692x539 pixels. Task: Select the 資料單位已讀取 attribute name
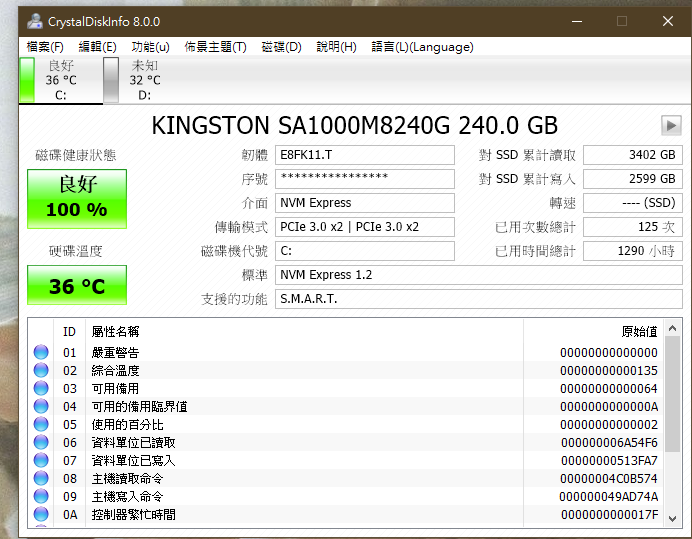133,443
